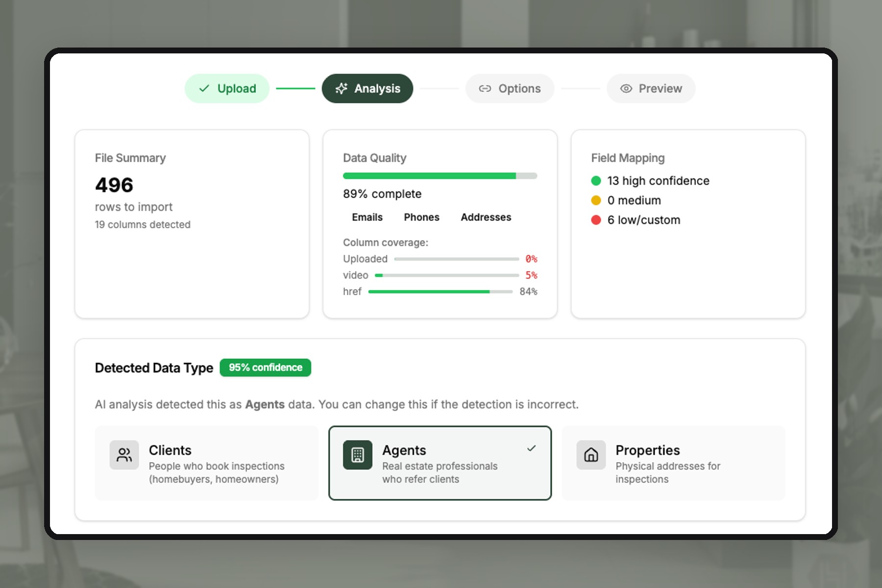Click the Agents building icon
Image resolution: width=882 pixels, height=588 pixels.
pyautogui.click(x=358, y=455)
